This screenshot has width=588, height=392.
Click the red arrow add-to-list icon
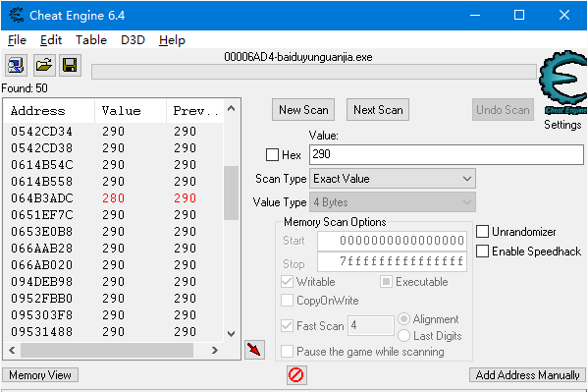tap(254, 350)
